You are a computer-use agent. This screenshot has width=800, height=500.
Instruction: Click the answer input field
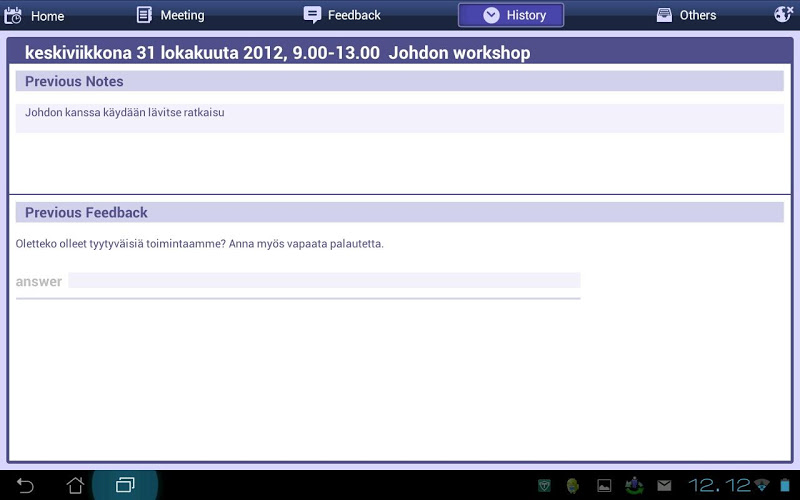point(324,280)
